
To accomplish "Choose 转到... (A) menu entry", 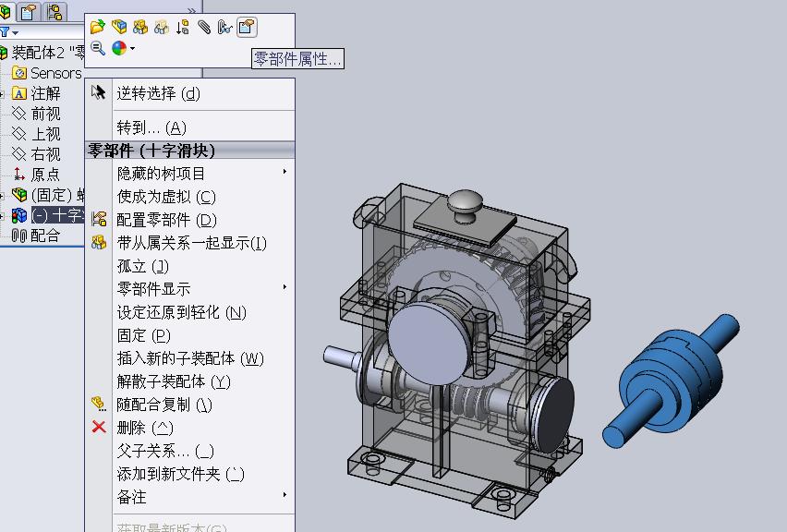I will point(189,127).
